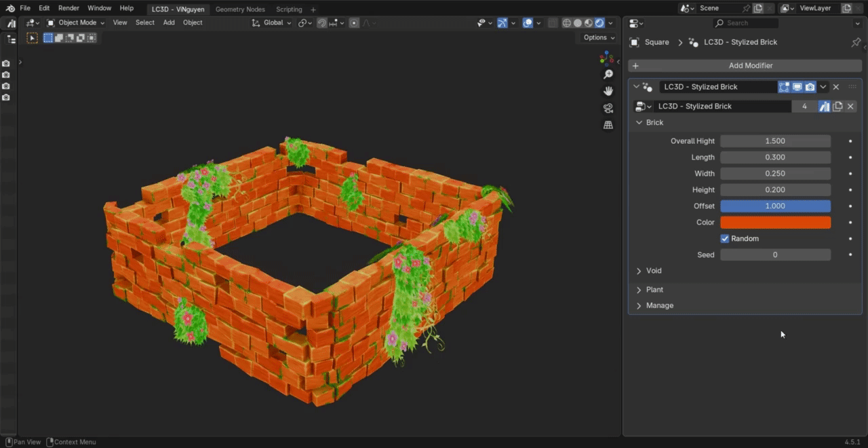This screenshot has height=448, width=868.
Task: Click the Length value field
Action: [775, 157]
